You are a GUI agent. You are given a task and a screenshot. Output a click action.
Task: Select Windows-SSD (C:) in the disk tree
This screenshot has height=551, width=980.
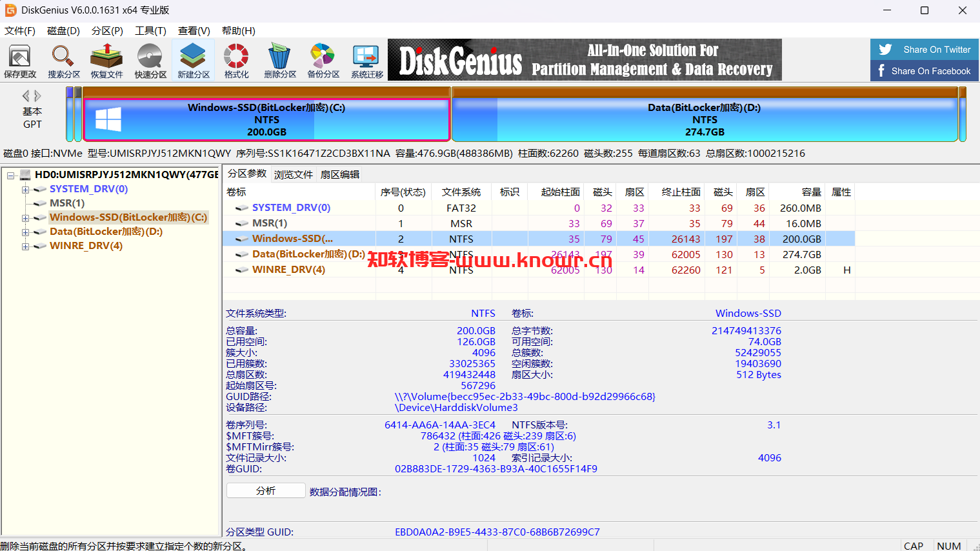click(128, 217)
